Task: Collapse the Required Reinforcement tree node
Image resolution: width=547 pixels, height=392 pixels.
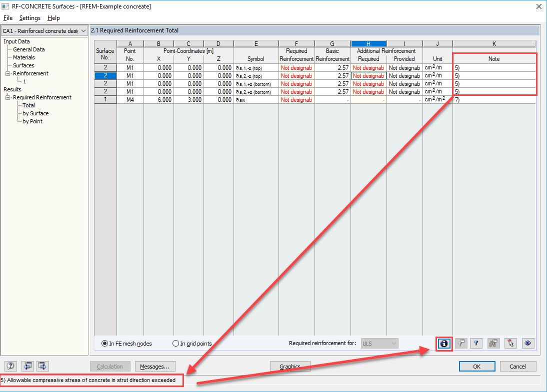Action: (7, 97)
